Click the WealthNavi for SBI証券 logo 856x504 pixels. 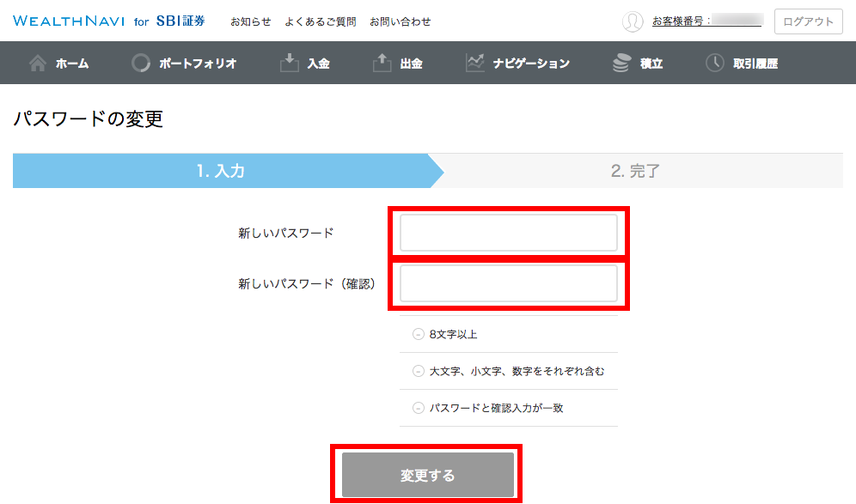click(x=109, y=21)
